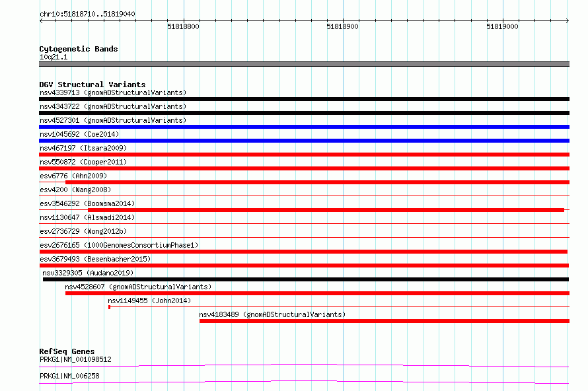Select the blue Coe2014 variant bar

(304, 141)
